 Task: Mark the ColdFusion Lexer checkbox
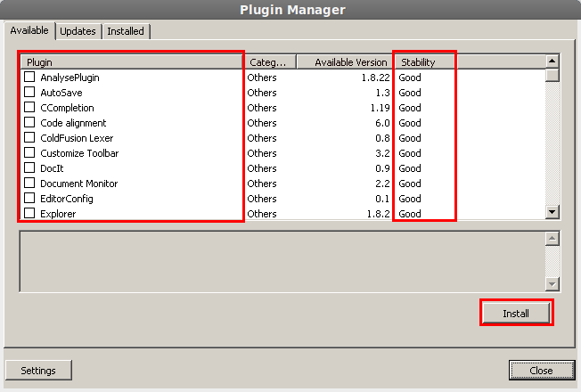pos(29,138)
